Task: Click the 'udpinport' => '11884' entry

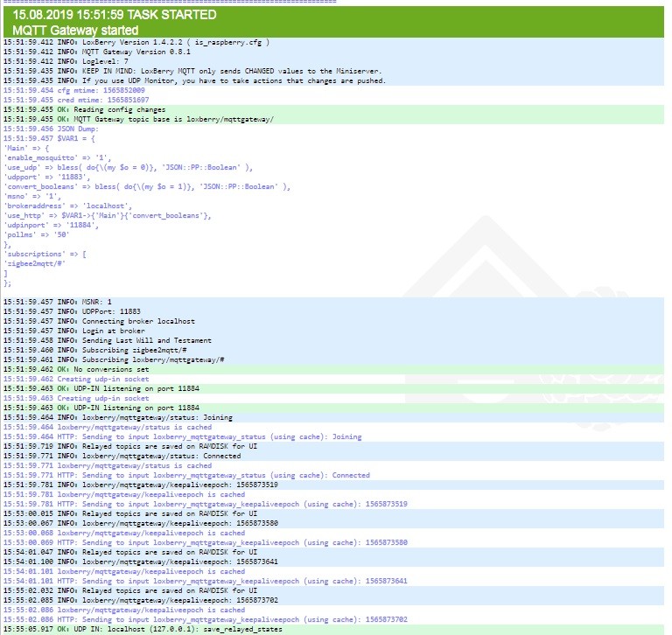Action: [x=51, y=226]
